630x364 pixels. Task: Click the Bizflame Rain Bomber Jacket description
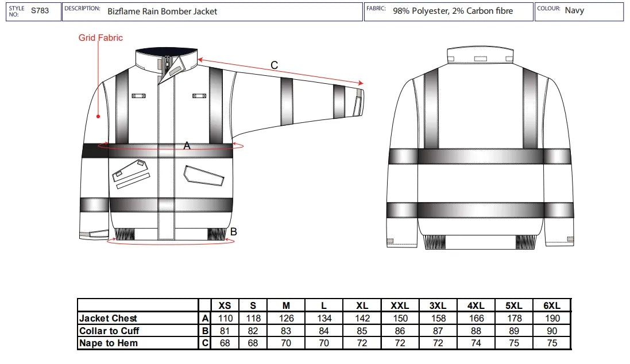pos(162,11)
